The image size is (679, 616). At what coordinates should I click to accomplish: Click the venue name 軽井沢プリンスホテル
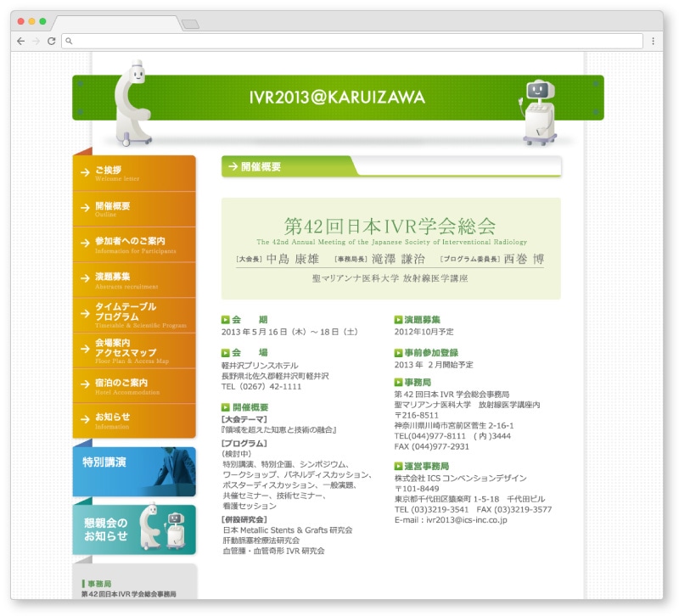pyautogui.click(x=260, y=366)
